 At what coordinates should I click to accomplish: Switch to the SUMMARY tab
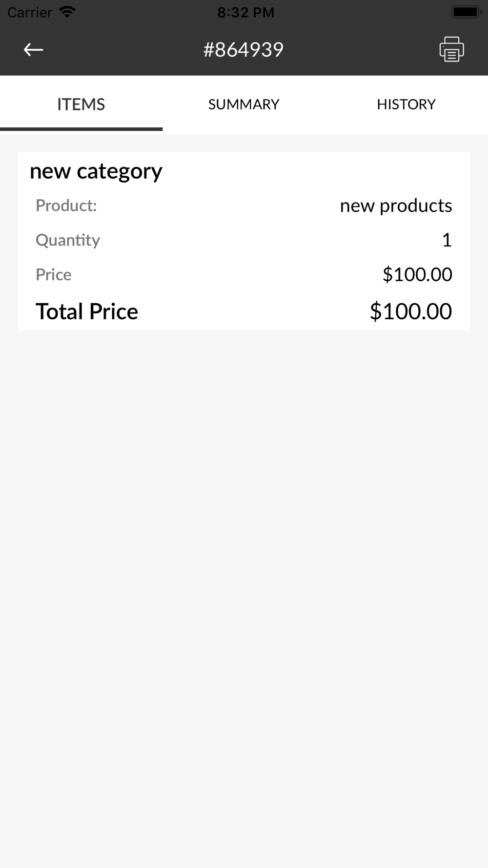[x=244, y=104]
